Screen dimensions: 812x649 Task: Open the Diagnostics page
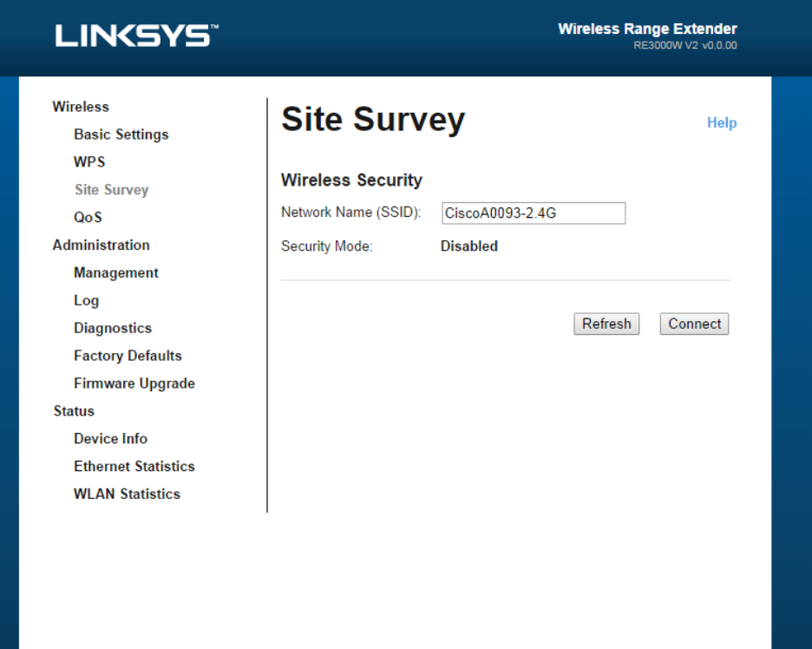click(113, 328)
